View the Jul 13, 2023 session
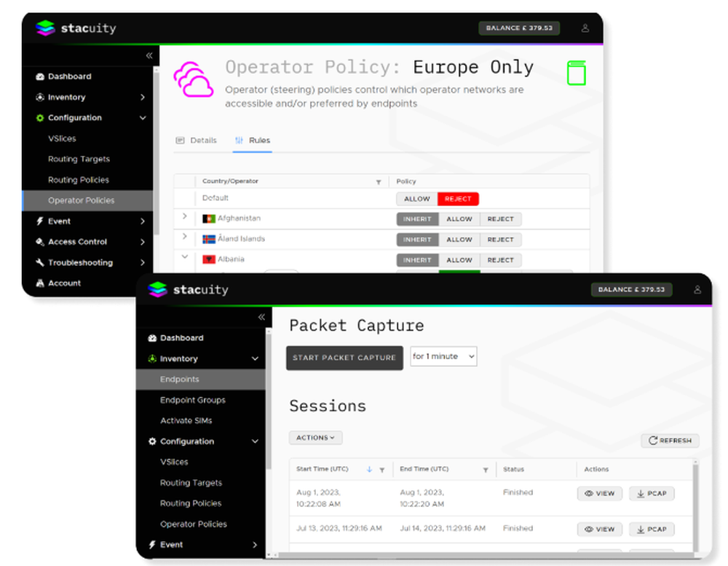 click(x=599, y=530)
